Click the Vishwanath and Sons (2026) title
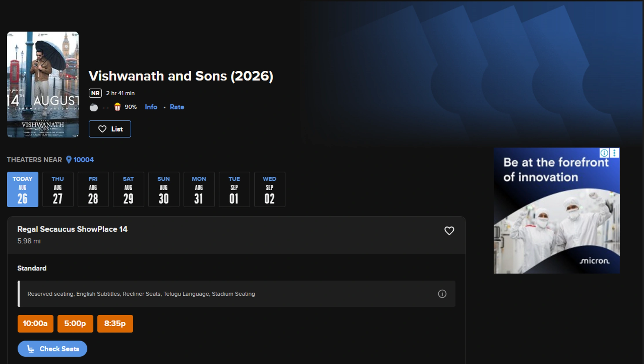The height and width of the screenshot is (364, 644). click(x=181, y=76)
